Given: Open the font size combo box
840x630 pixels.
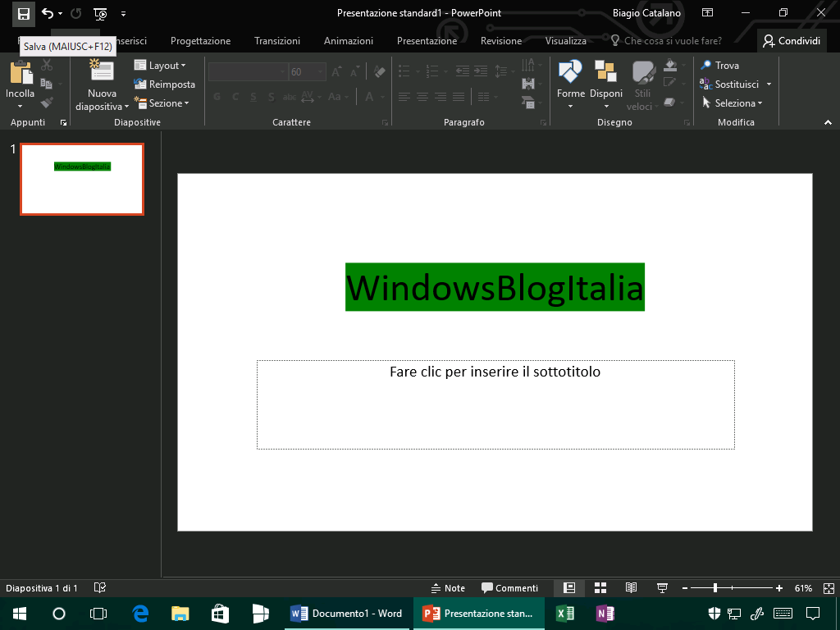Looking at the screenshot, I should 307,72.
